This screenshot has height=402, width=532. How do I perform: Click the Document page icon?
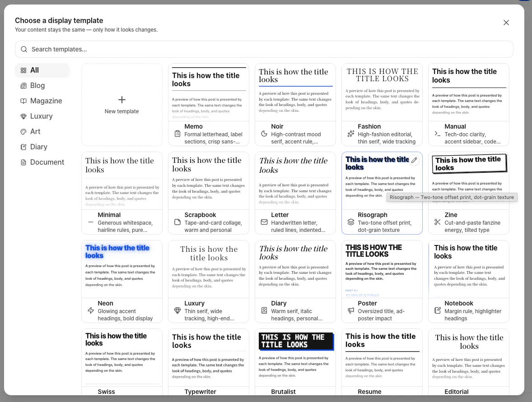pyautogui.click(x=23, y=162)
